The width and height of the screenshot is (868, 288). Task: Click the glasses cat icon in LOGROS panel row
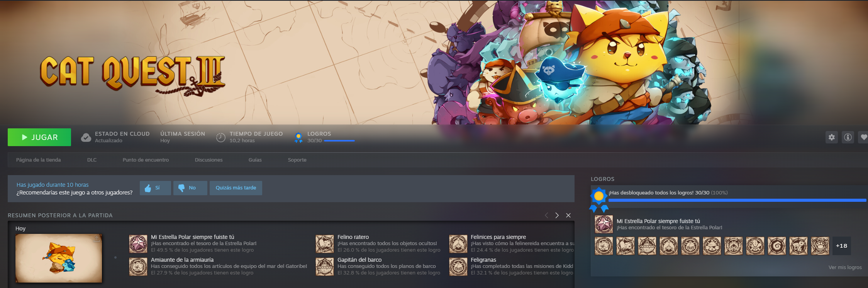click(x=690, y=246)
